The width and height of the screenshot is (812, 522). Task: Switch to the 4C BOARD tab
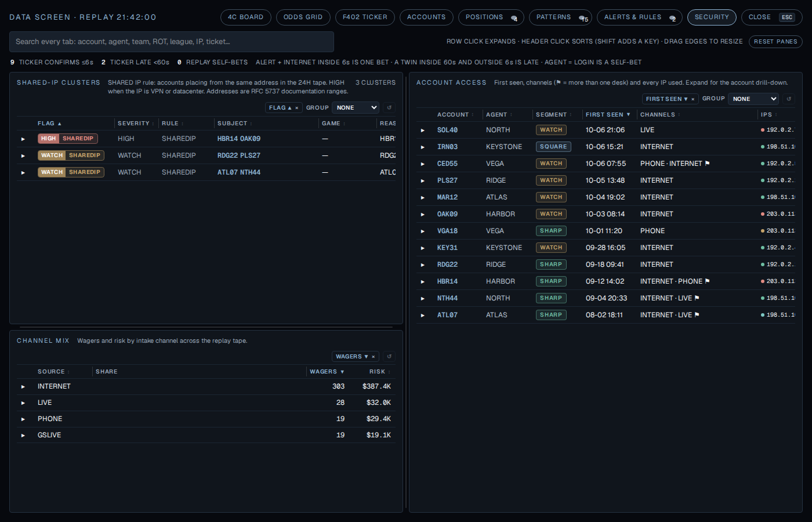246,17
